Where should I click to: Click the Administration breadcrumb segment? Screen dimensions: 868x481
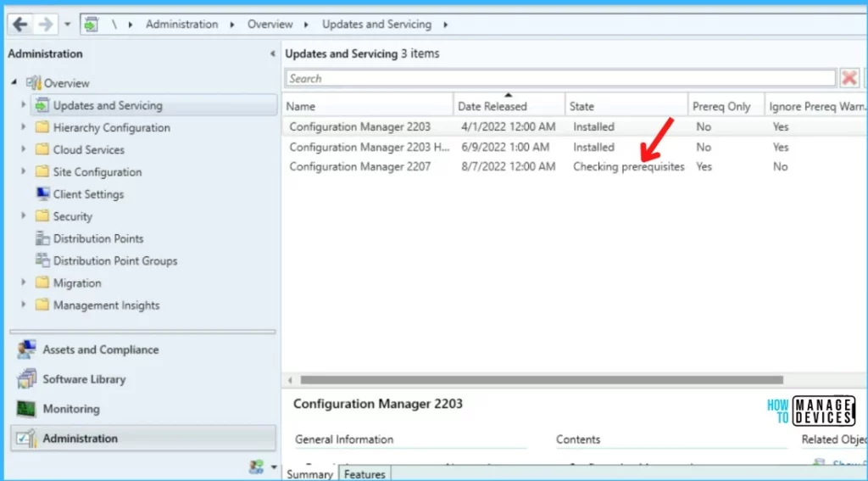click(x=181, y=25)
